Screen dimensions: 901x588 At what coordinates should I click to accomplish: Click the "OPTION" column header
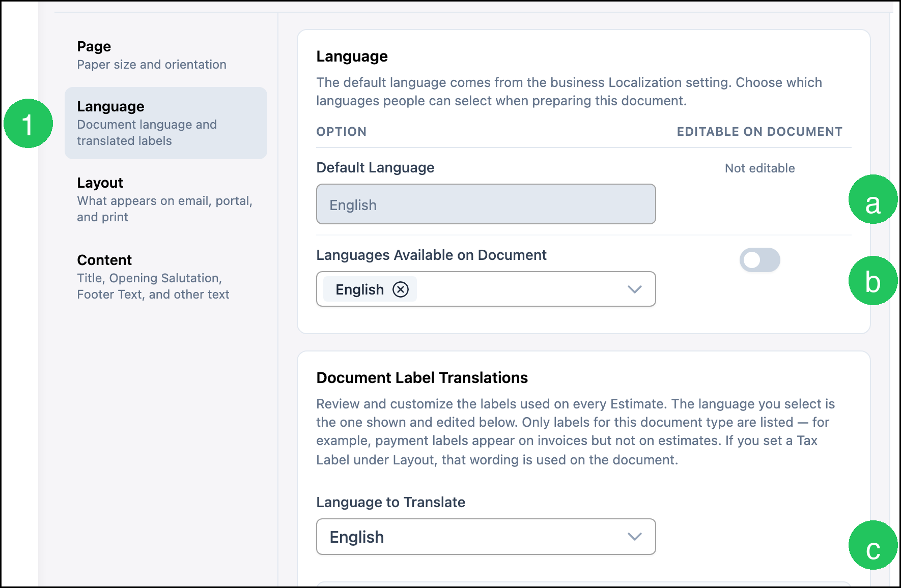(341, 132)
